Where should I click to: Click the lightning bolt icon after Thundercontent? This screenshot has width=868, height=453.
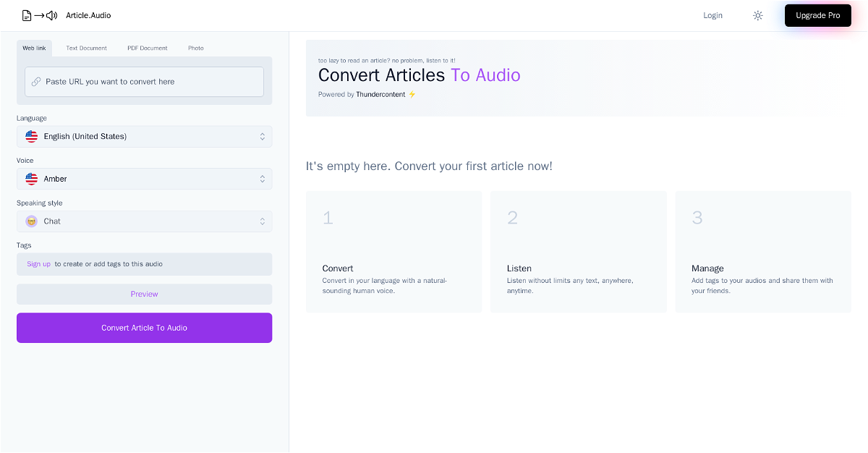pos(412,95)
